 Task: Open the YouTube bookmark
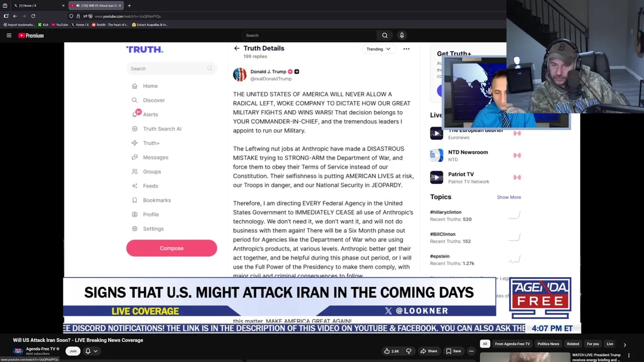pyautogui.click(x=60, y=25)
